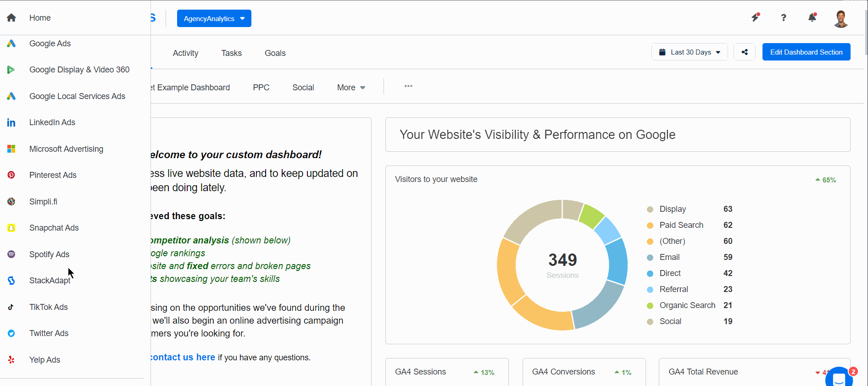The width and height of the screenshot is (868, 386).
Task: Select the PPC section tab
Action: click(261, 88)
